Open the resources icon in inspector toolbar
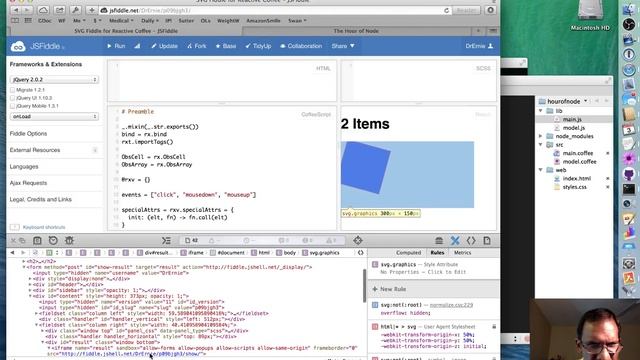 coord(37,240)
